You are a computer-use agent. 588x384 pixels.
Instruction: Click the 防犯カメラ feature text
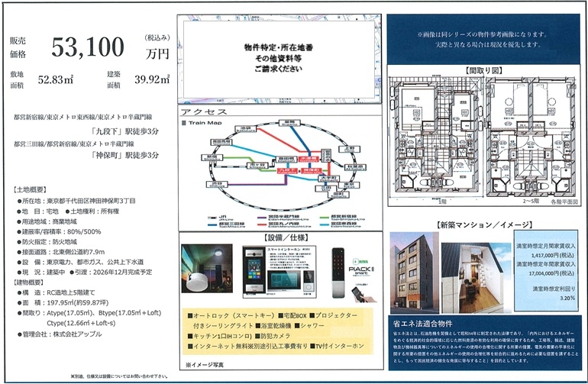point(273,336)
